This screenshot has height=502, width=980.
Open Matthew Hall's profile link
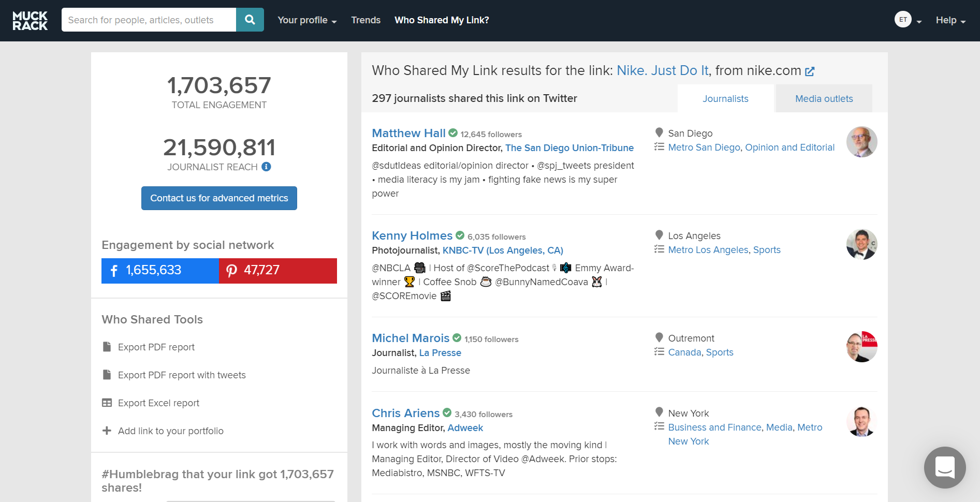tap(408, 133)
